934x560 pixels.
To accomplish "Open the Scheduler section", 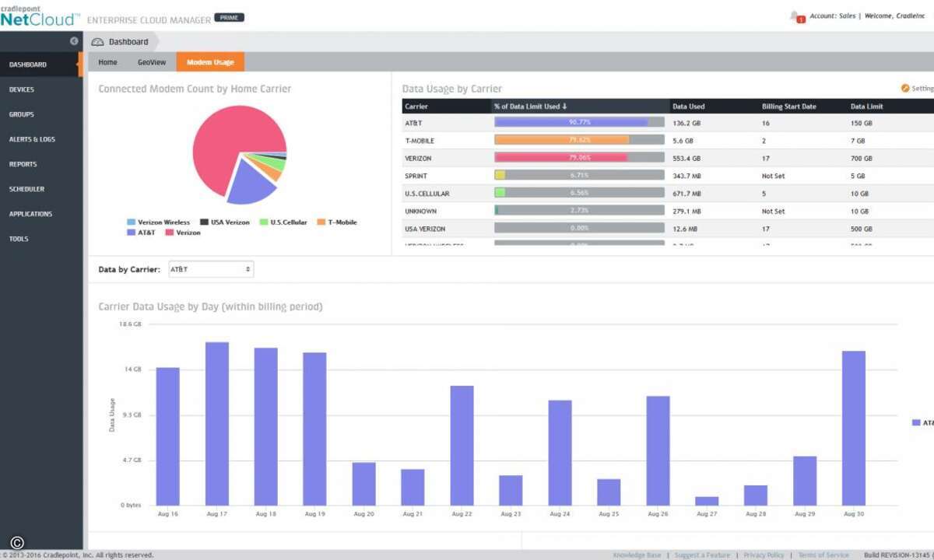I will click(x=41, y=189).
